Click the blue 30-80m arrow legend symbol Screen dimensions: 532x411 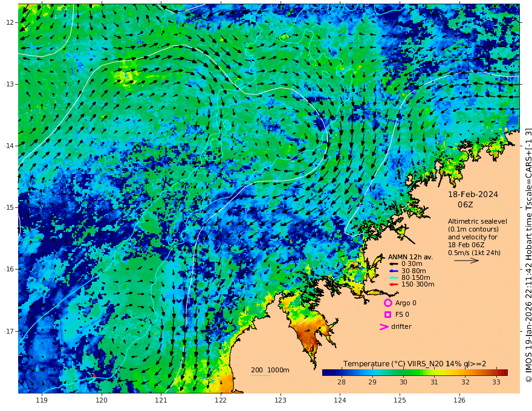394,271
